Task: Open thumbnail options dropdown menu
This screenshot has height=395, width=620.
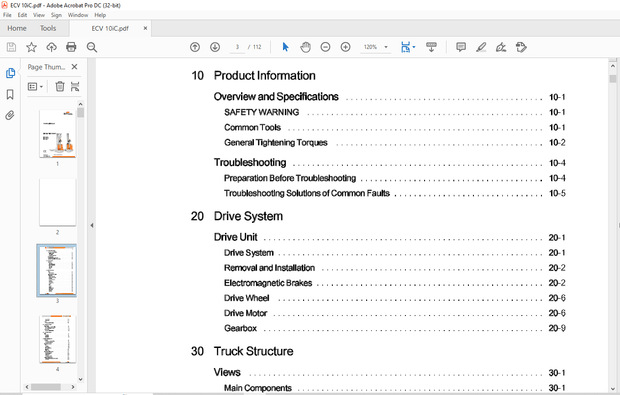Action: point(35,86)
